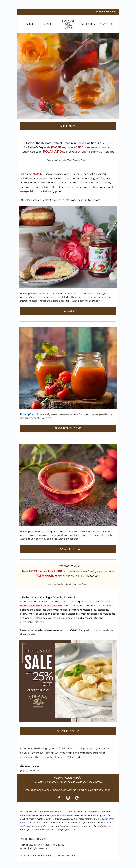Click the WHERE WE SHIP link
This screenshot has width=136, height=868.
coord(106,11)
